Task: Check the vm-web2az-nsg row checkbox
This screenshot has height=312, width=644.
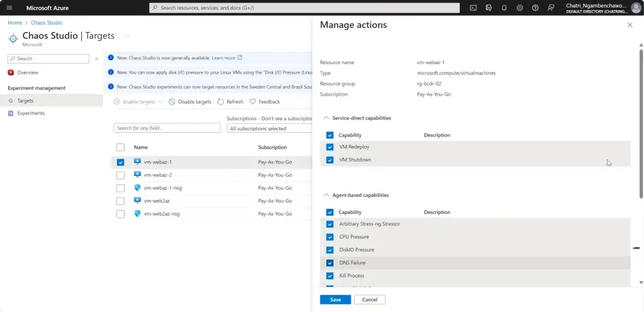Action: tap(120, 214)
